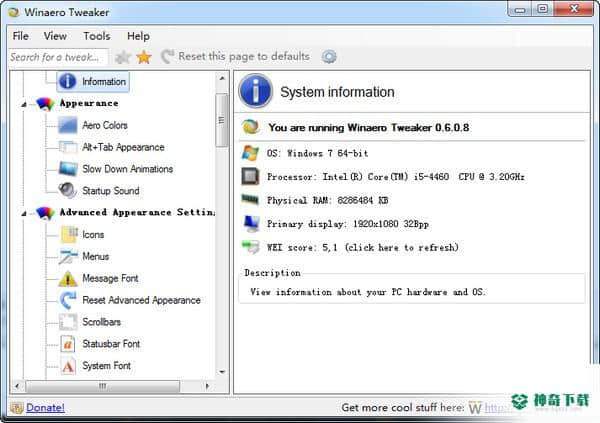Click the Aero Colors icon
Viewport: 600px width, 423px height.
coord(68,125)
